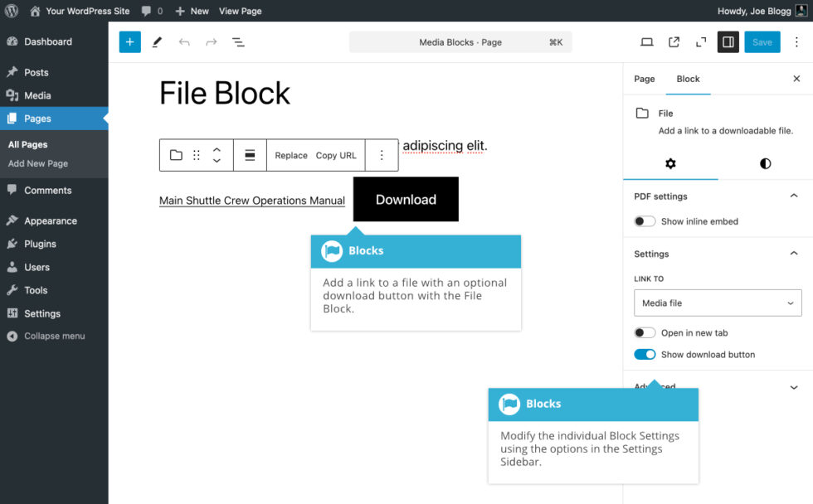The height and width of the screenshot is (504, 813).
Task: Open the editor Options three-dot menu
Action: point(796,42)
